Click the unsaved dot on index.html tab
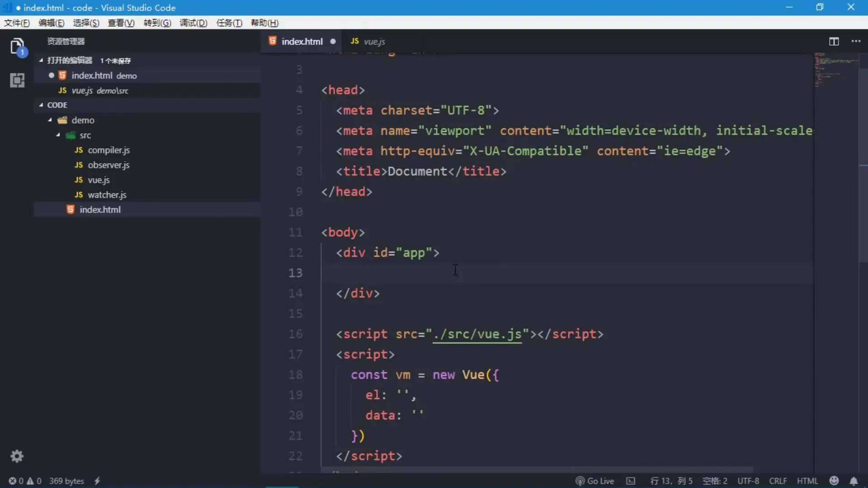The image size is (868, 488). click(x=333, y=41)
